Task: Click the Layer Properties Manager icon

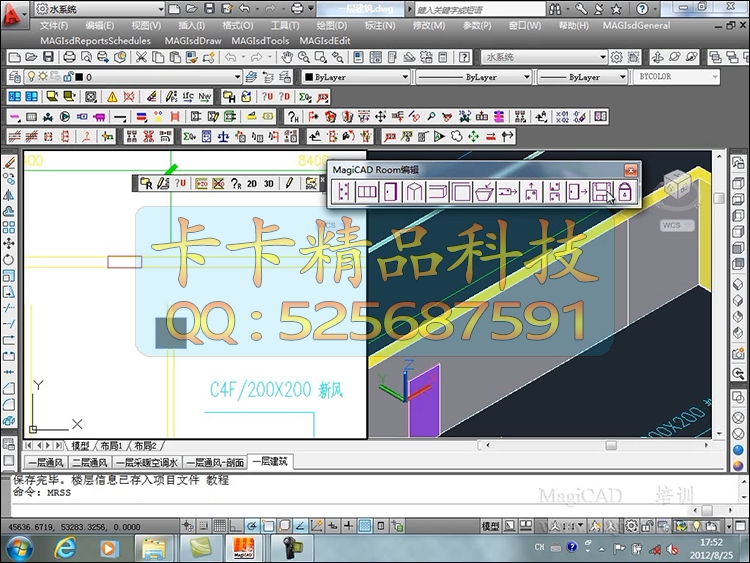Action: click(15, 77)
